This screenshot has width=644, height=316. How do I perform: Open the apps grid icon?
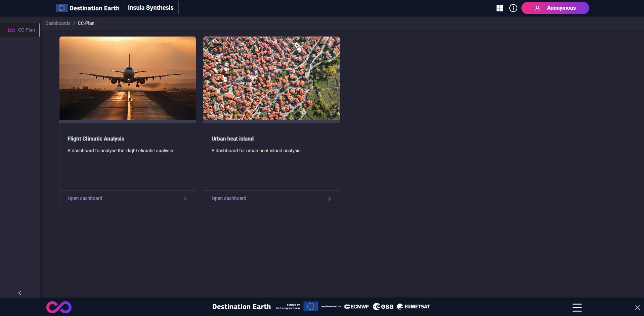tap(500, 8)
